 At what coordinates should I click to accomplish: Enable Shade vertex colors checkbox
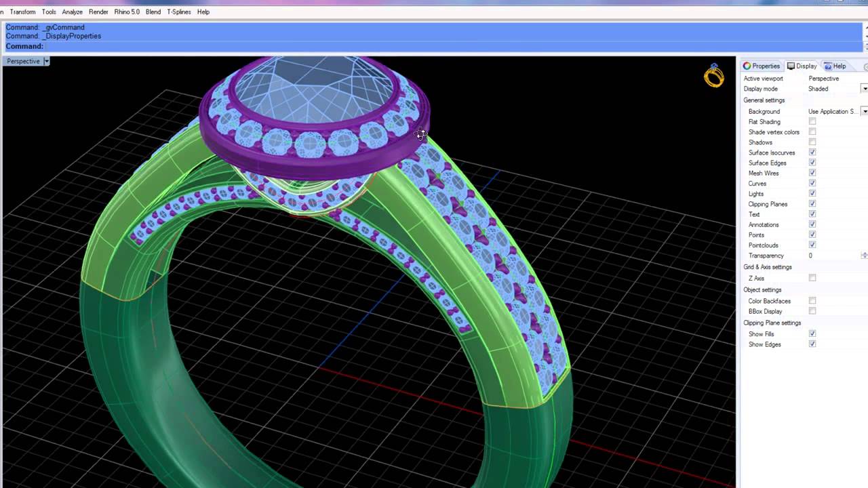tap(812, 131)
